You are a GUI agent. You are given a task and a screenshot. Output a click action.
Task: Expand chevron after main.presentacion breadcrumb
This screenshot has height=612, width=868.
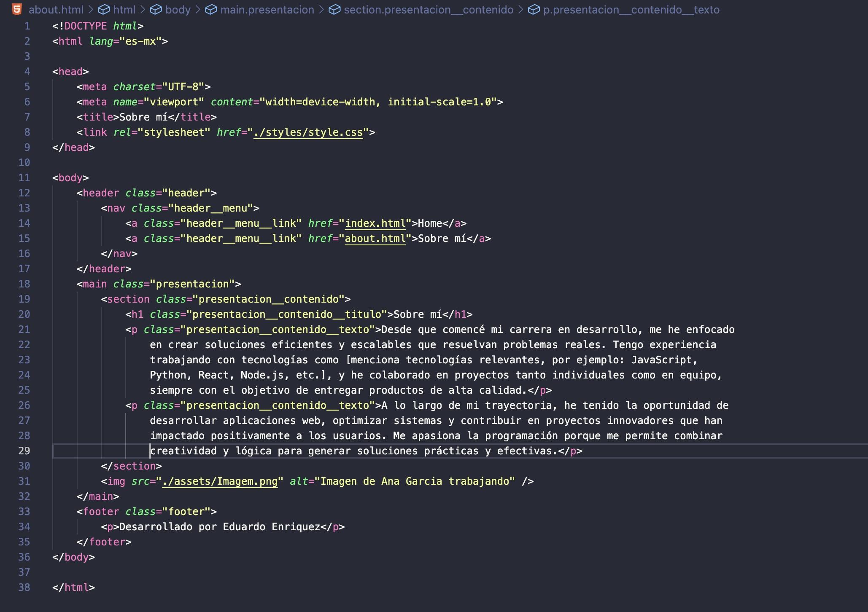coord(321,9)
